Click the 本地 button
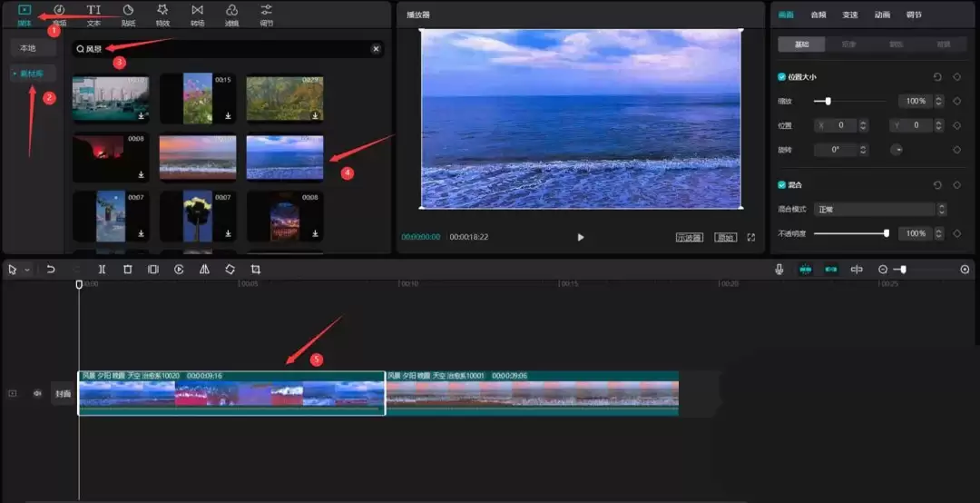Image resolution: width=980 pixels, height=503 pixels. (x=29, y=48)
